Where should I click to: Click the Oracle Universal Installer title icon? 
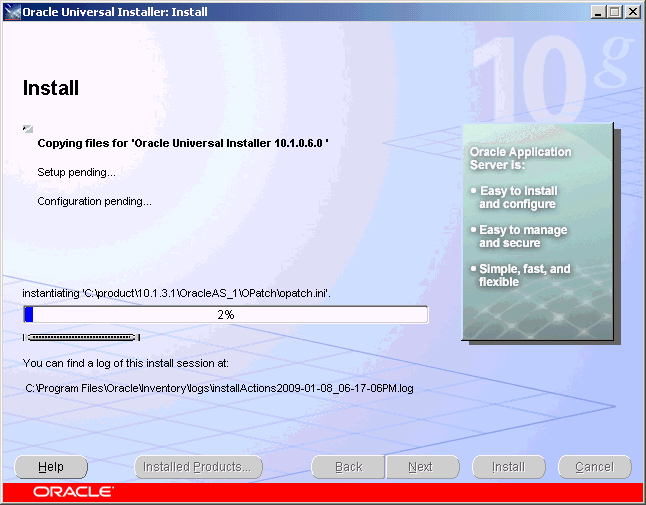pyautogui.click(x=12, y=12)
